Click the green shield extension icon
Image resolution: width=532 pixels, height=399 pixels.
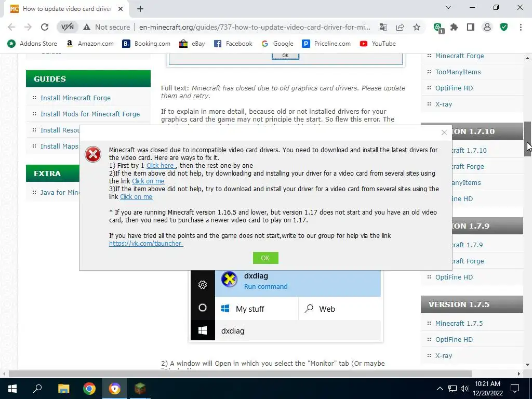504,27
